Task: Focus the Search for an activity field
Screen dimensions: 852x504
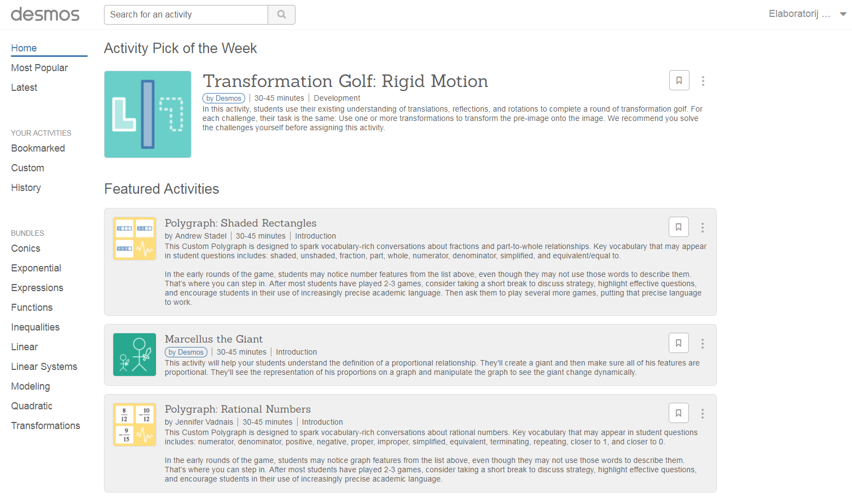Action: (186, 15)
